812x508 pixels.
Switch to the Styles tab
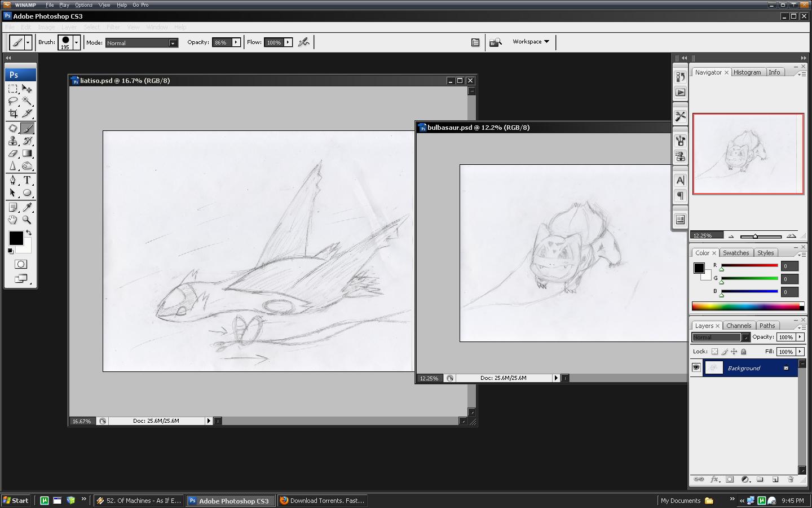tap(765, 253)
